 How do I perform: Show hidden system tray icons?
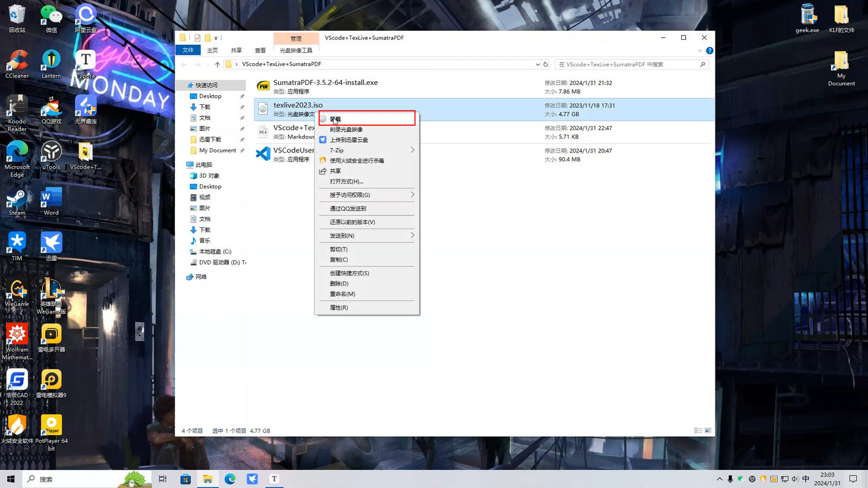coord(719,479)
